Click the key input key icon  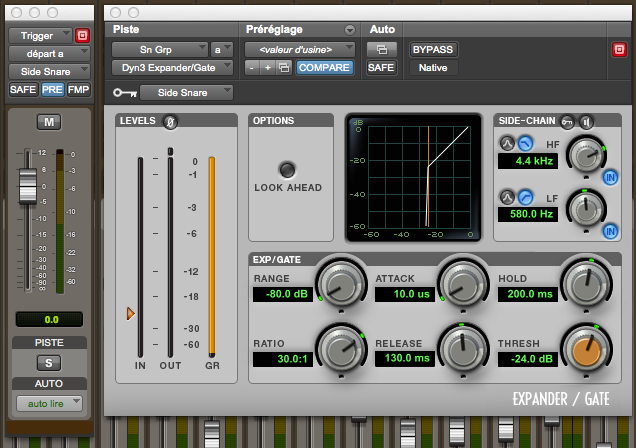coord(125,93)
